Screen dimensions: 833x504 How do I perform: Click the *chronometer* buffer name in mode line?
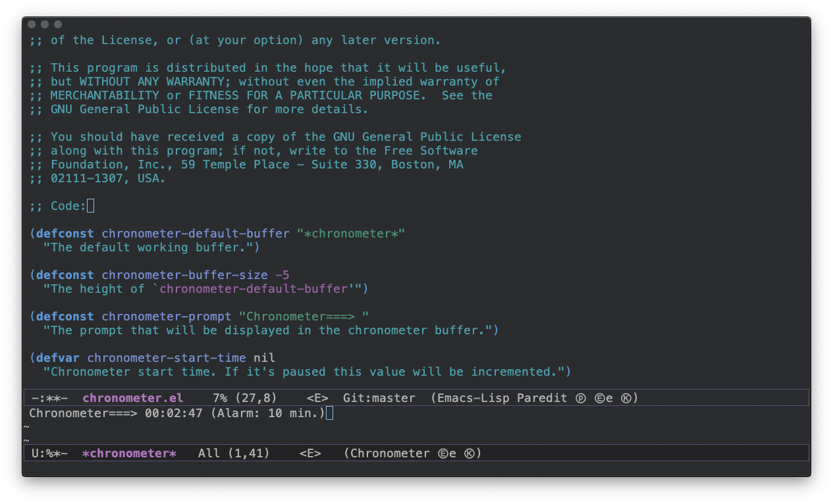(x=129, y=453)
